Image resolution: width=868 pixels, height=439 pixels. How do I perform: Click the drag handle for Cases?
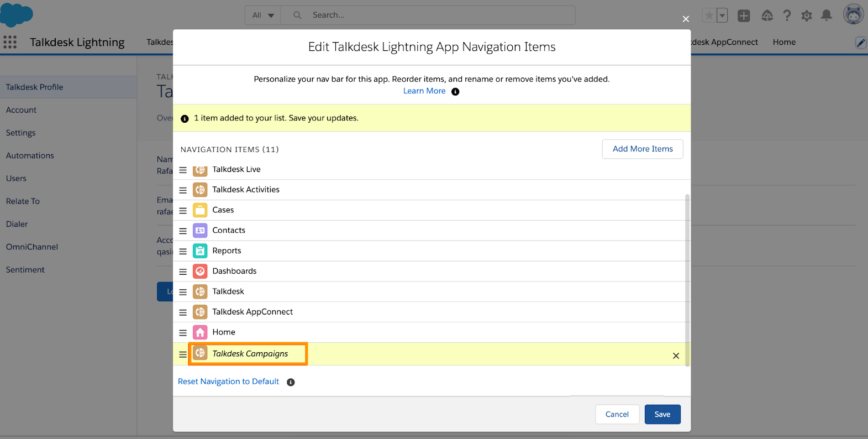[183, 211]
